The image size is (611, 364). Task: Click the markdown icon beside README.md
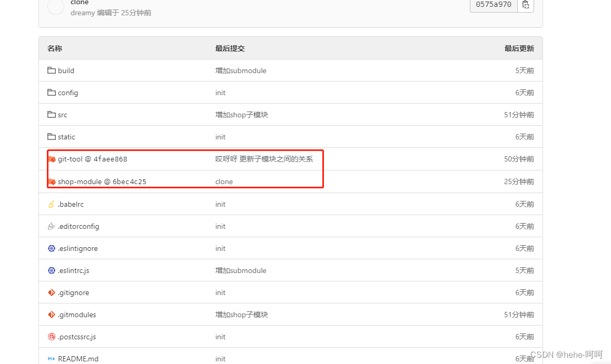(x=52, y=359)
